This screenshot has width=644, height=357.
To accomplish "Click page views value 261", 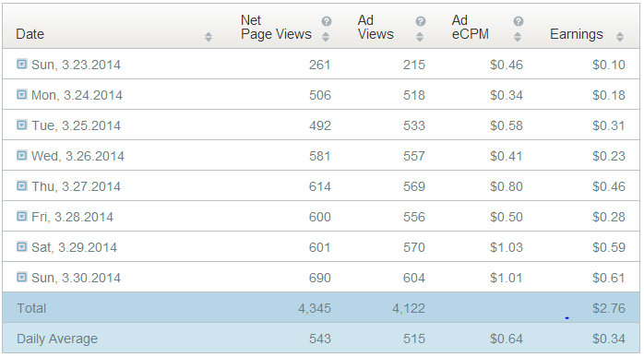I will [319, 65].
